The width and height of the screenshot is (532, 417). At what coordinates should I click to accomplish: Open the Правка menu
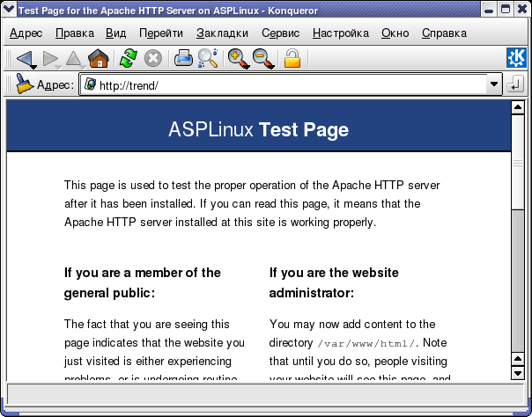click(x=75, y=33)
